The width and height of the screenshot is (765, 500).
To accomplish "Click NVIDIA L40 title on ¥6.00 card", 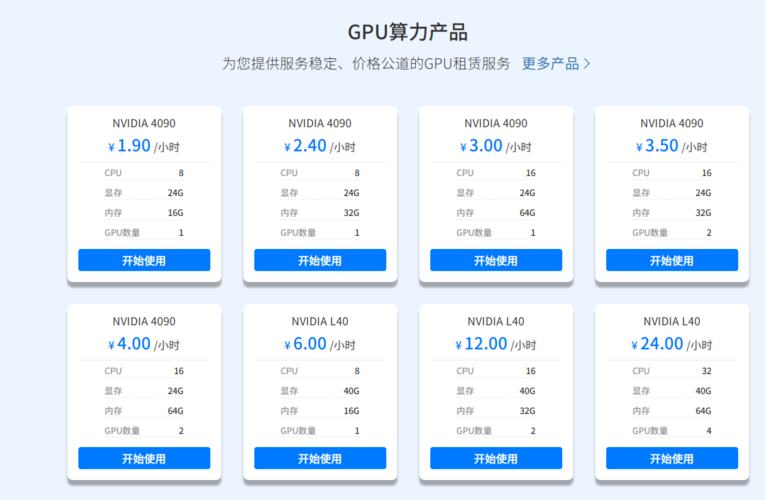I will click(x=320, y=321).
